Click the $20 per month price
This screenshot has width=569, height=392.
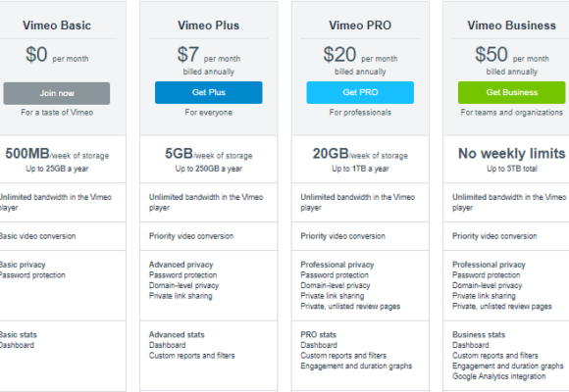[x=360, y=55]
